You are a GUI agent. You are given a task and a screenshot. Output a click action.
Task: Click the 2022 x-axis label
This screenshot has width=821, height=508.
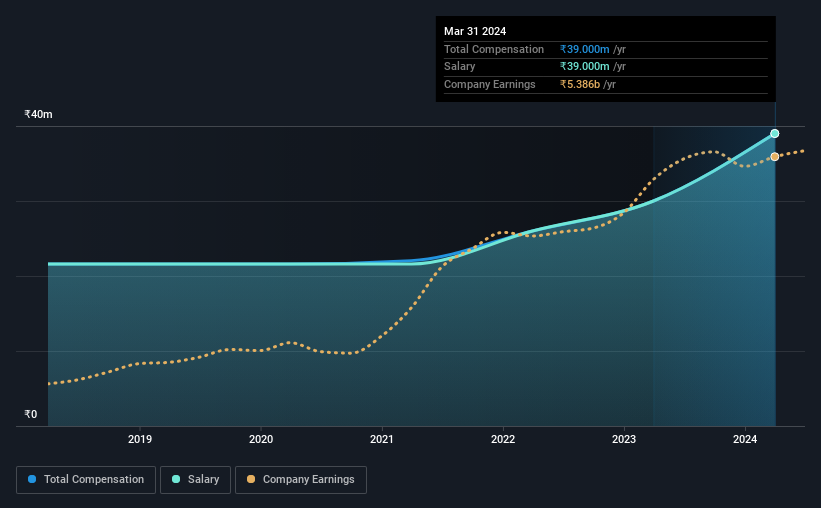(x=503, y=439)
